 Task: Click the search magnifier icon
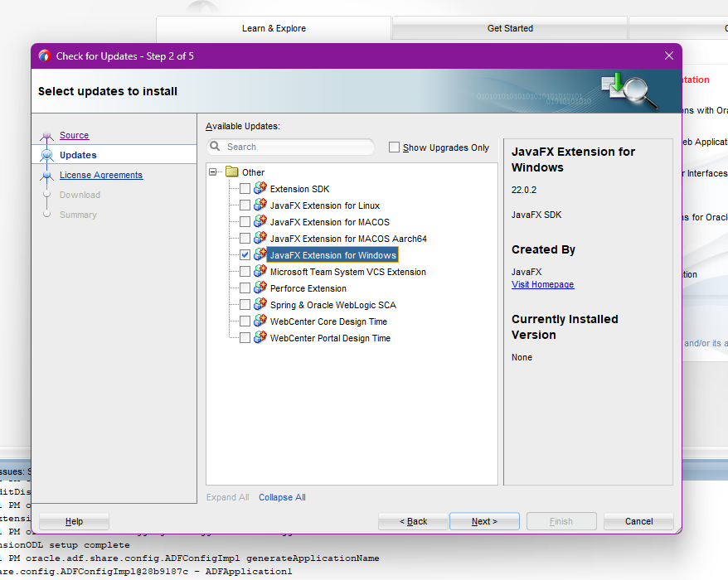pos(216,147)
